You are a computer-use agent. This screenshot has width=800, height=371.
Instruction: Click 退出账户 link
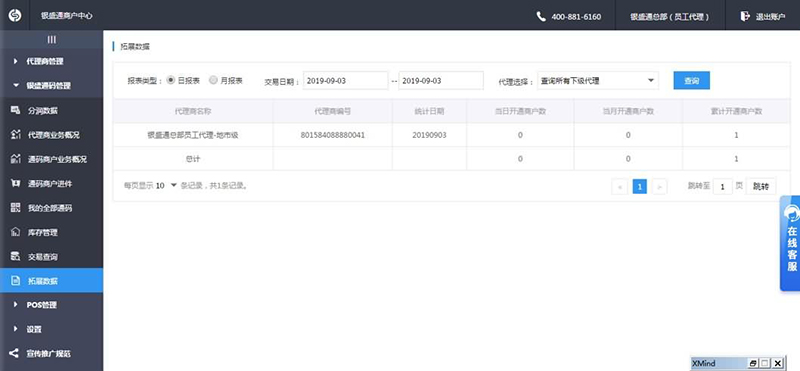tap(770, 16)
